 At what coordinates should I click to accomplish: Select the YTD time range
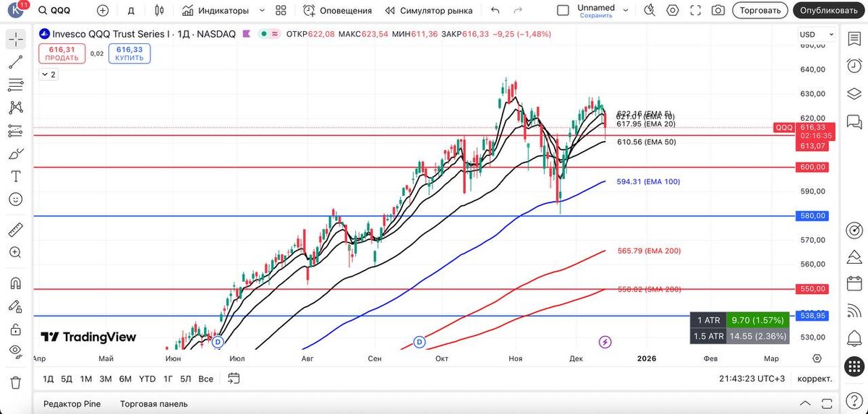[147, 379]
